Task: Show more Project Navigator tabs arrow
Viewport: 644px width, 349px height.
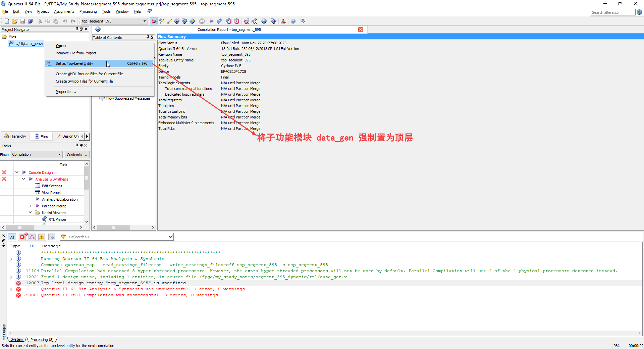Action: [87, 136]
